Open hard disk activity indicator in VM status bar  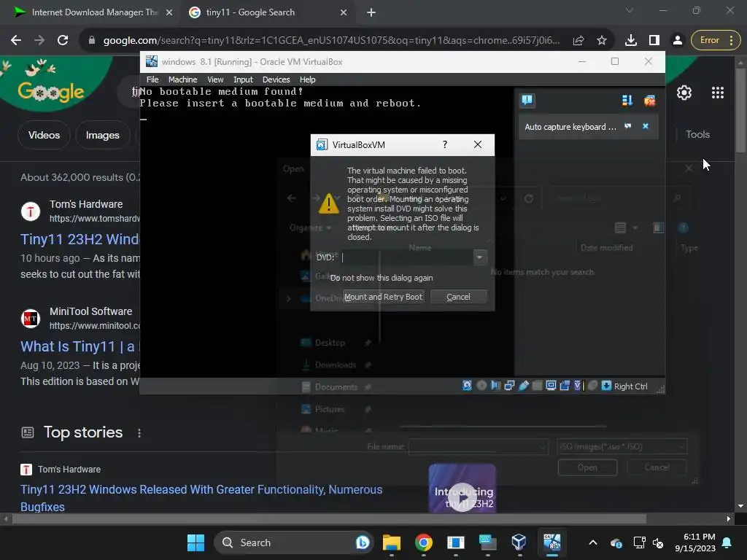point(468,386)
